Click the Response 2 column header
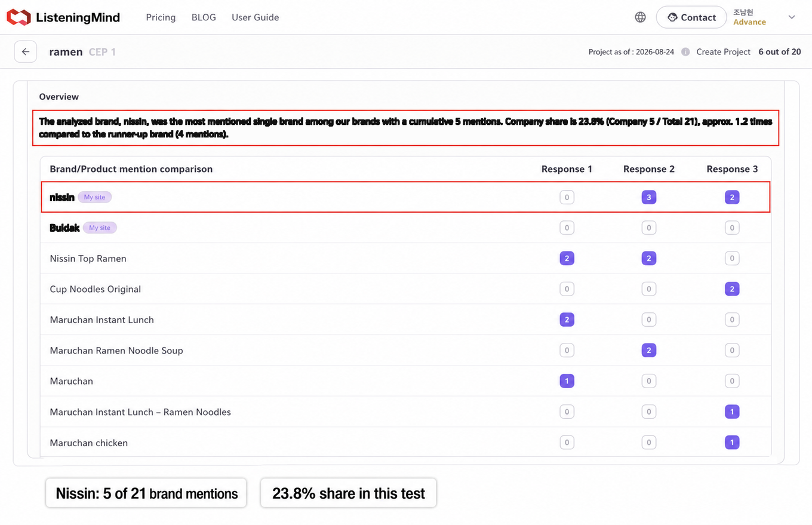The image size is (812, 525). [x=649, y=169]
